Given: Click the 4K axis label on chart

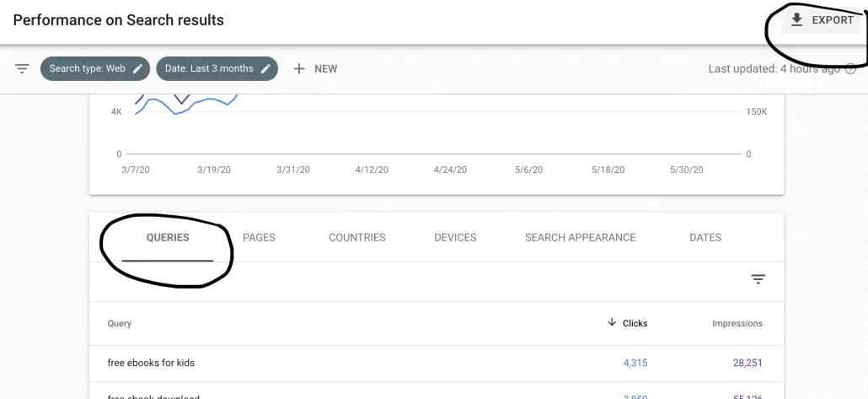Looking at the screenshot, I should tap(116, 112).
